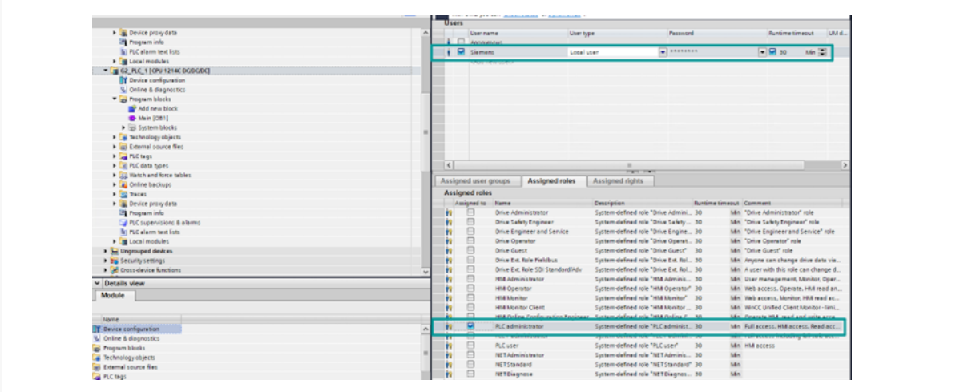Uncheck the Siemens user checkbox
Screen dimensions: 980x392
[x=461, y=52]
